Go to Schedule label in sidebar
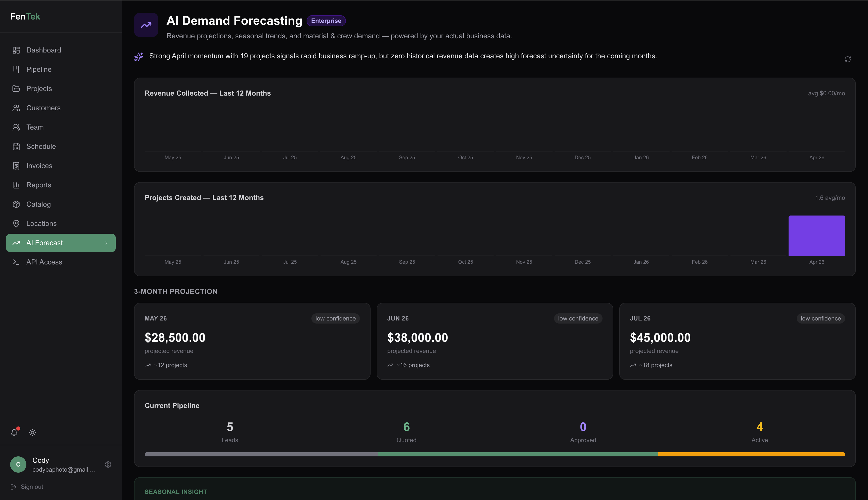The height and width of the screenshot is (500, 868). pyautogui.click(x=41, y=146)
